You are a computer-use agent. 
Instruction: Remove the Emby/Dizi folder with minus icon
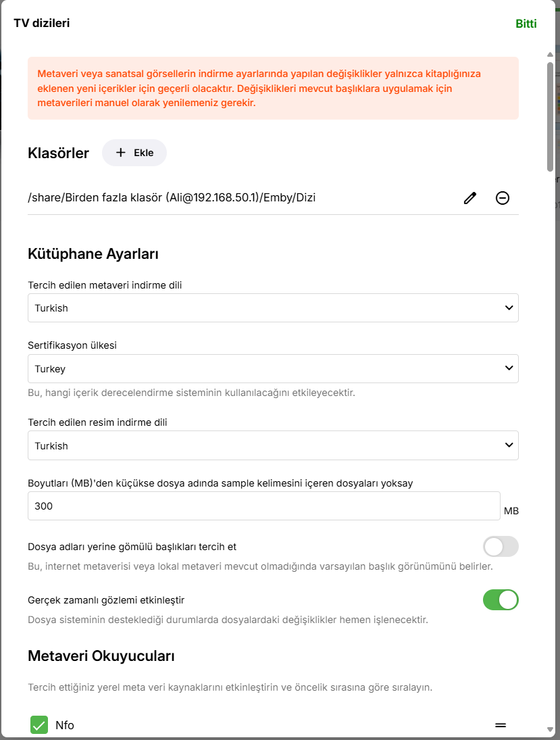tap(503, 198)
